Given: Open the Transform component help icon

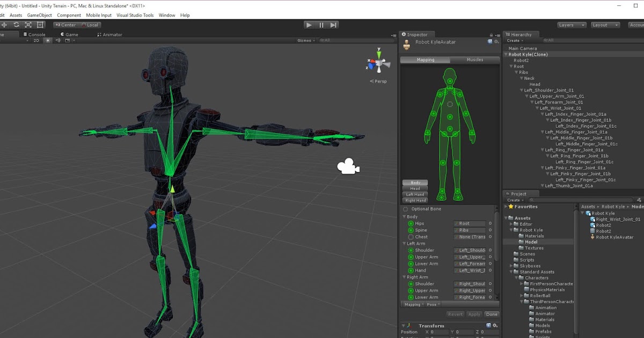Looking at the screenshot, I should [489, 325].
